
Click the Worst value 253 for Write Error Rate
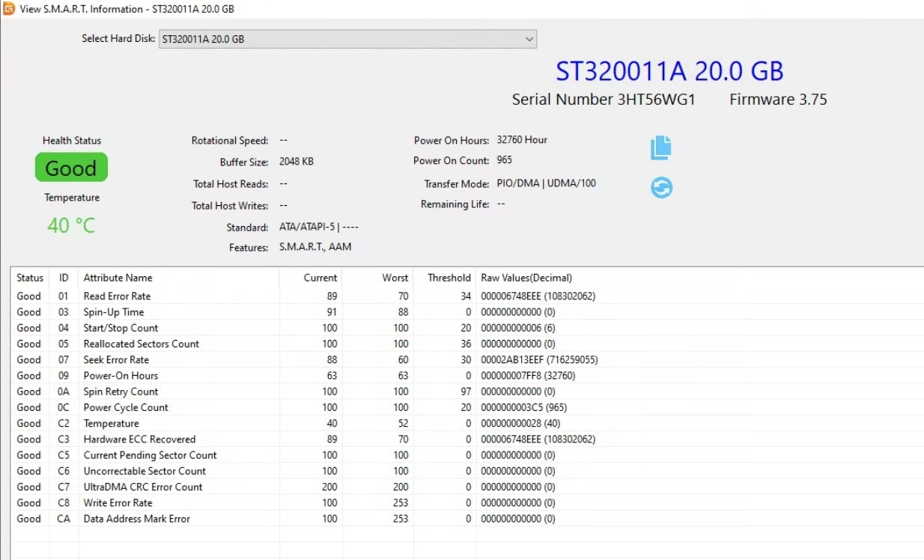tap(401, 503)
